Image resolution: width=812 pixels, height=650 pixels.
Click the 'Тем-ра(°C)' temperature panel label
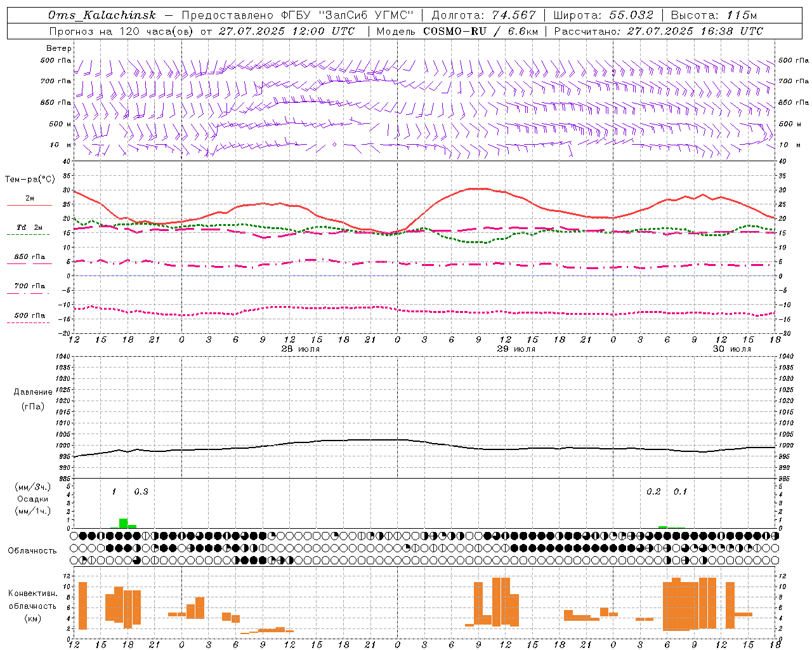click(x=30, y=180)
